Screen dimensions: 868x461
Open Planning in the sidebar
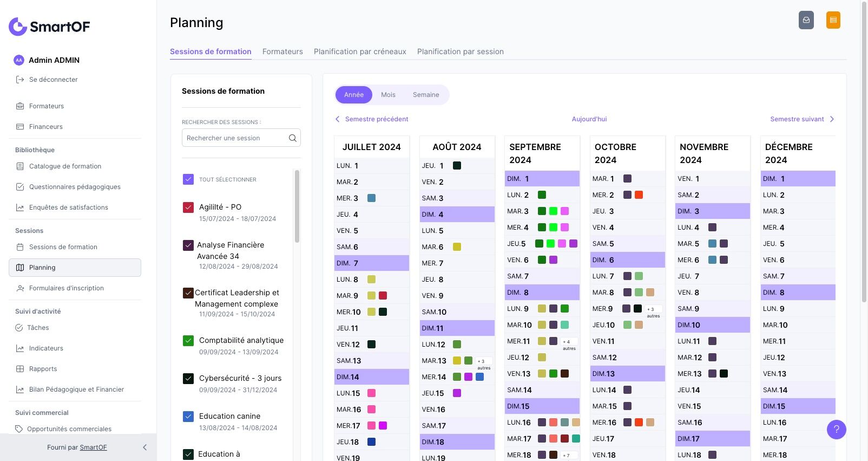pyautogui.click(x=75, y=268)
